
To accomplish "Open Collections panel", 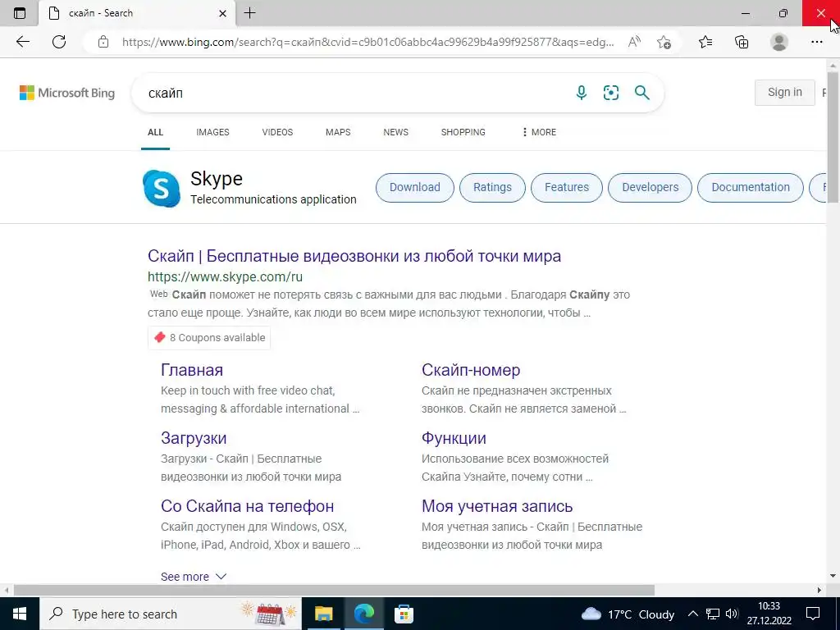I will (x=742, y=42).
